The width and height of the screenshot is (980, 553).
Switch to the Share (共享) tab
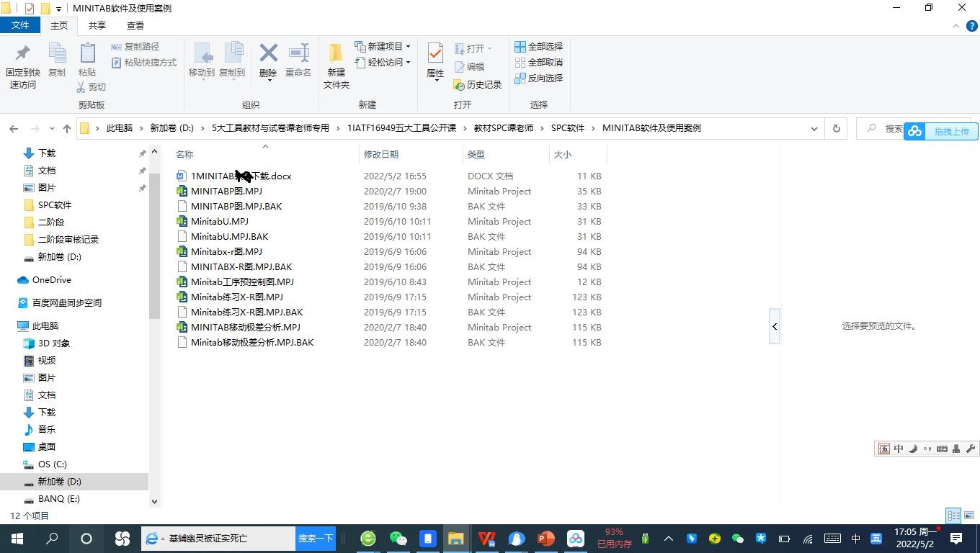97,25
